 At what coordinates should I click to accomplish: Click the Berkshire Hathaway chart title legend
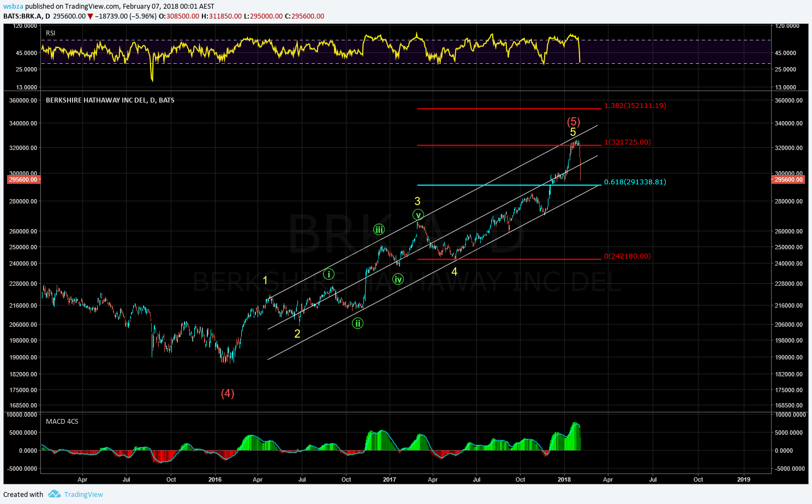[110, 100]
